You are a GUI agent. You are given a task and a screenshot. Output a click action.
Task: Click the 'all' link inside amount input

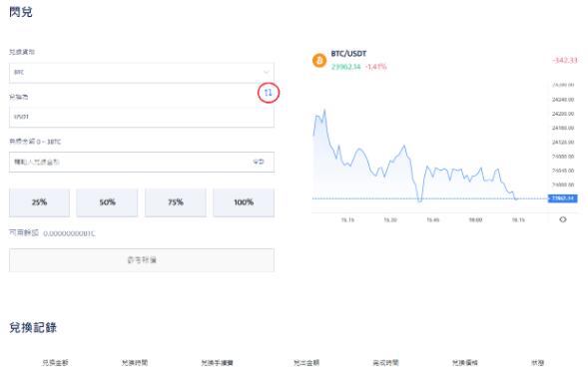tap(259, 162)
